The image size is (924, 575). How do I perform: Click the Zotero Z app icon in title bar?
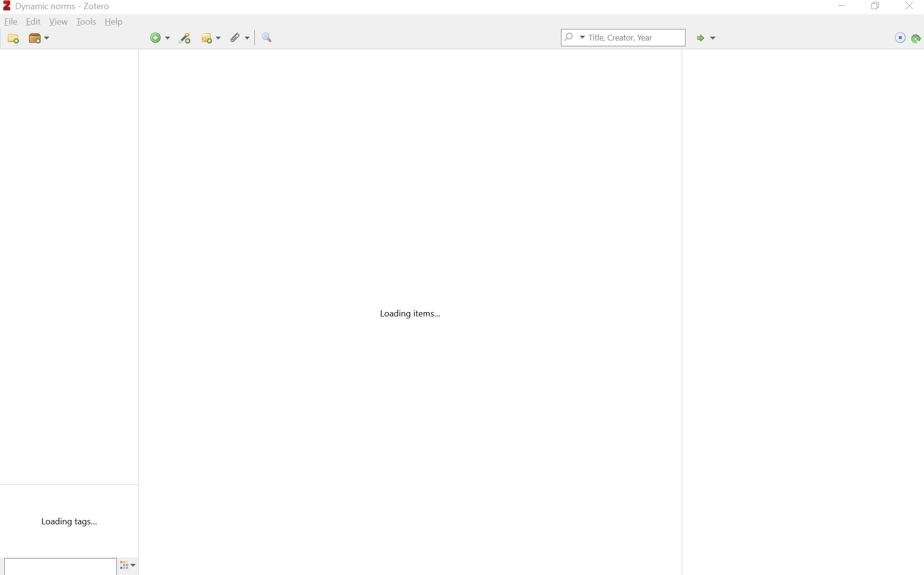(7, 6)
